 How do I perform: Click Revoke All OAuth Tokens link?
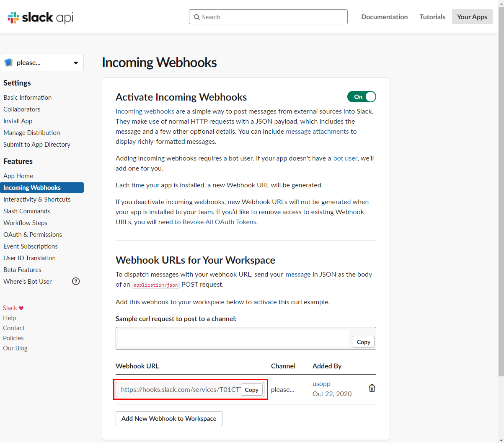pos(219,222)
